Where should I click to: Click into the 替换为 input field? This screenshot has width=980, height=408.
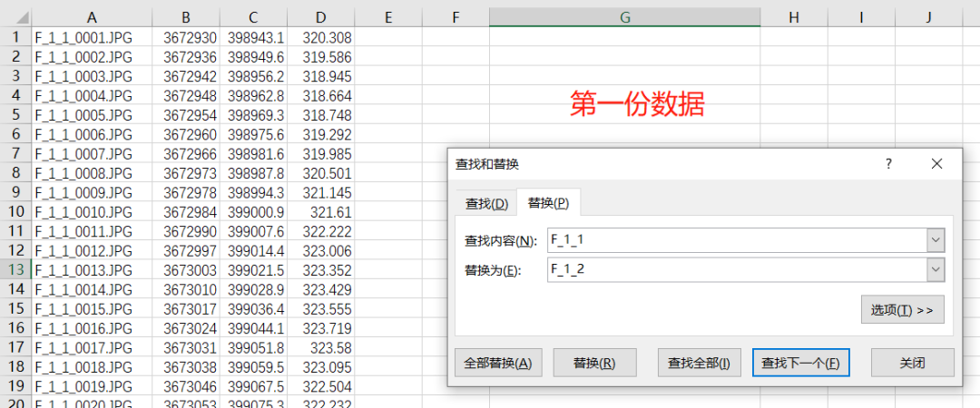pos(735,270)
